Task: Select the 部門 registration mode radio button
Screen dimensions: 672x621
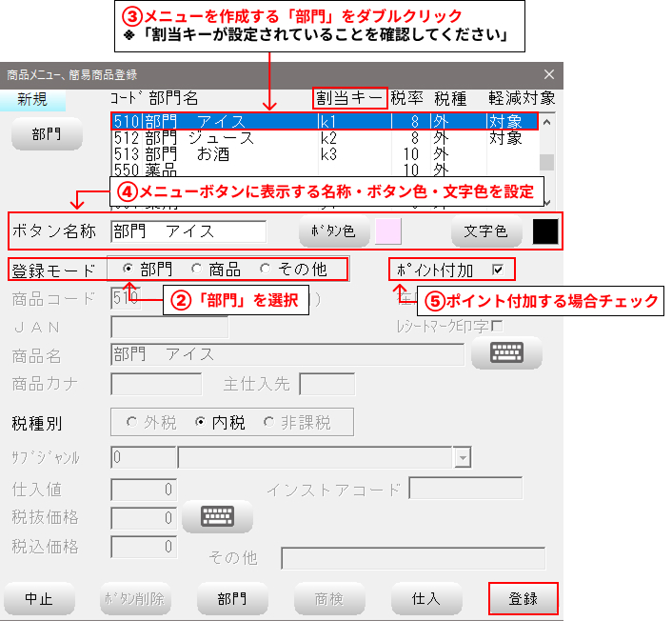Action: [128, 269]
